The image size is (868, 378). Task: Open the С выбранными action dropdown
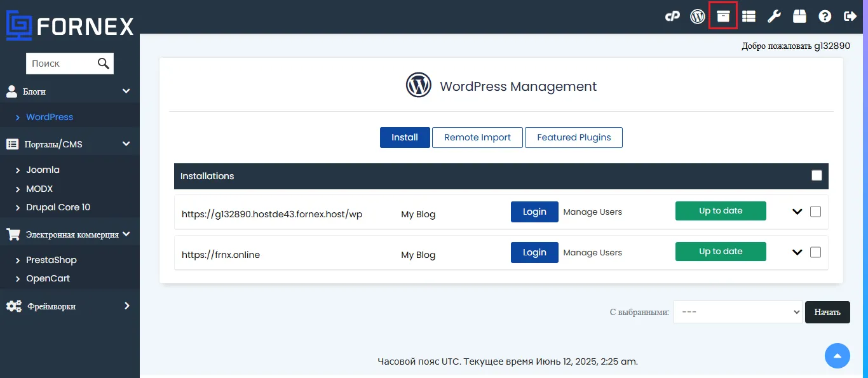tap(738, 312)
